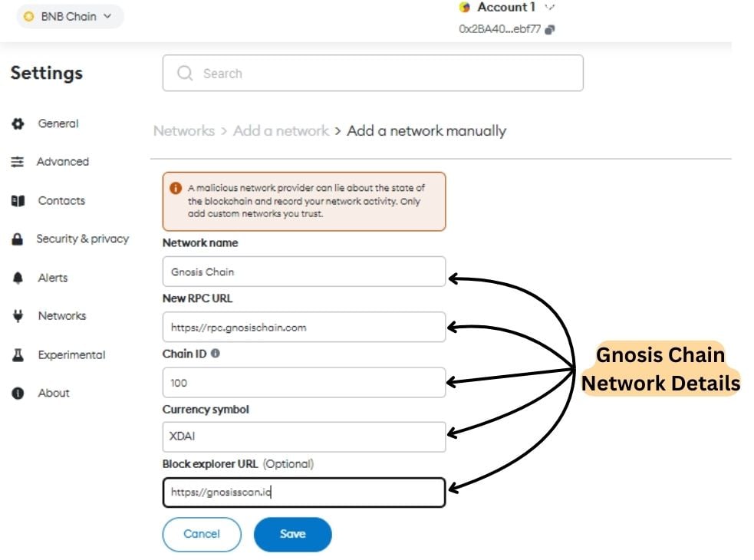Click the Security & privacy lock icon
Image resolution: width=754 pixels, height=560 pixels.
click(x=18, y=239)
